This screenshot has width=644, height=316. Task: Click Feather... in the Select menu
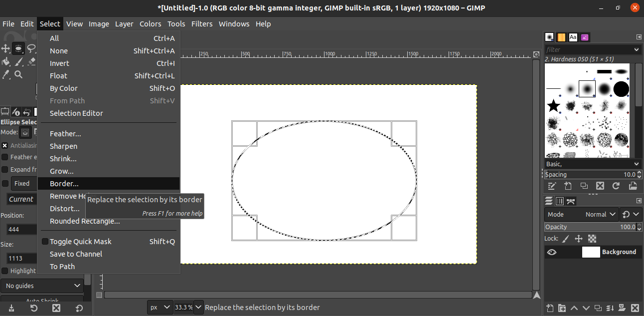65,134
